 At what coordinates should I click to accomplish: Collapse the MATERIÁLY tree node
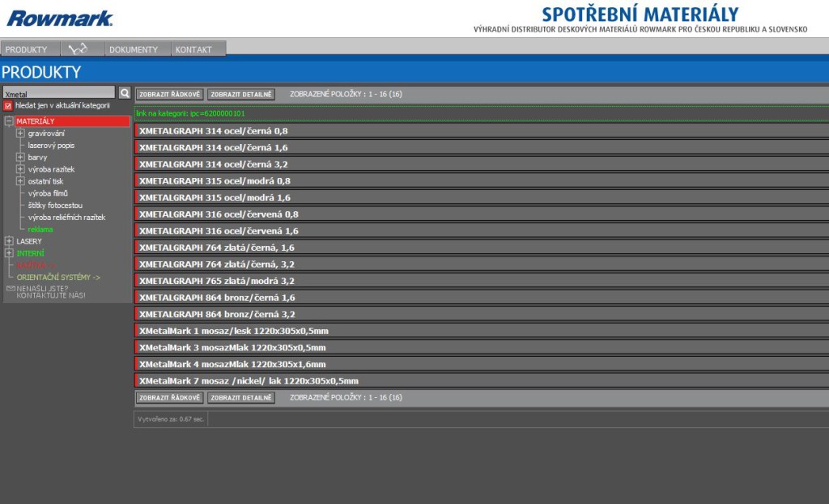(x=9, y=121)
